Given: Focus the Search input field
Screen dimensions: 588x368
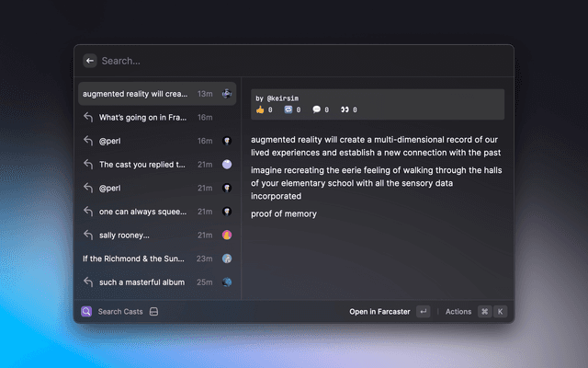Looking at the screenshot, I should point(294,61).
